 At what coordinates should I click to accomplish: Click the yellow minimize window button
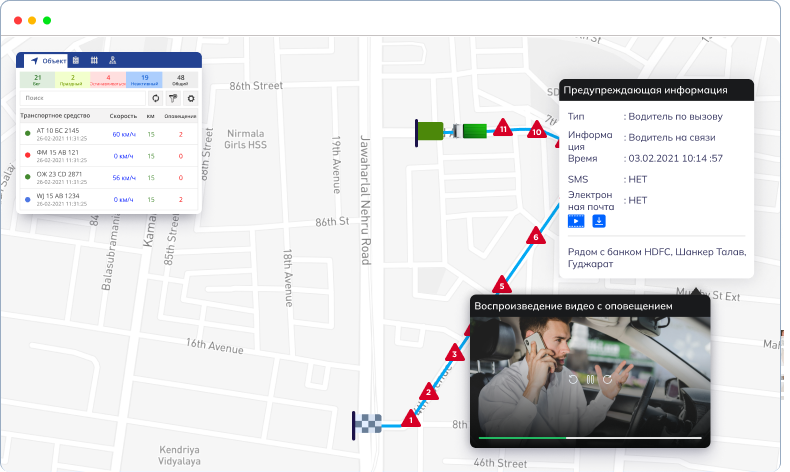pos(32,20)
